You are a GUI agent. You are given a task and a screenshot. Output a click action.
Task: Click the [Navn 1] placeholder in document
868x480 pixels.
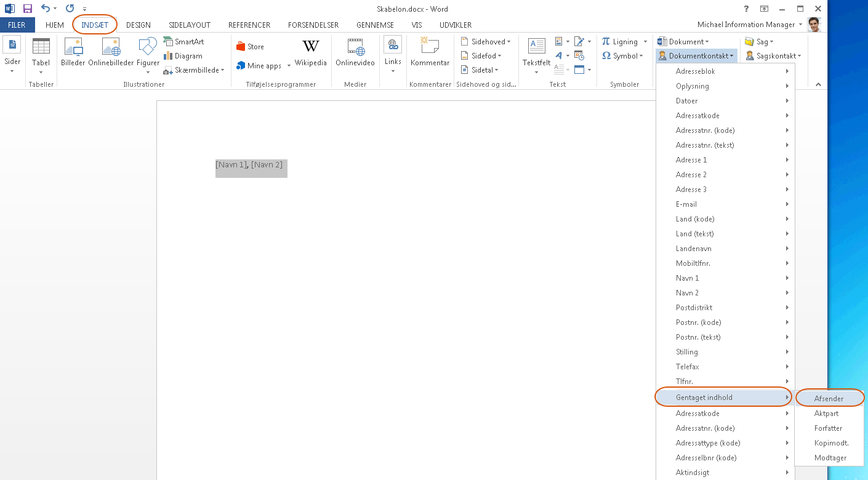pos(231,165)
